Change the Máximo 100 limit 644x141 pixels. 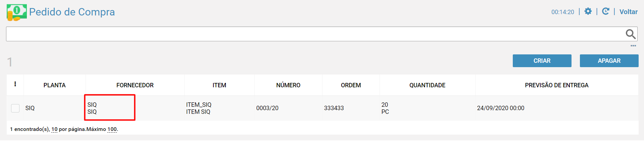[112, 129]
